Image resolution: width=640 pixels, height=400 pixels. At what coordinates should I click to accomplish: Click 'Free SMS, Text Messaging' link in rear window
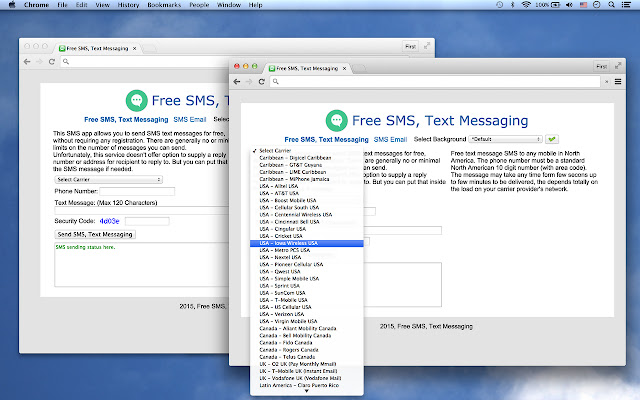pos(126,120)
